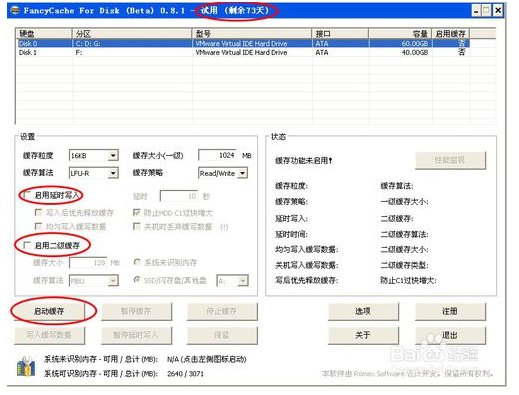Click the 性能监视 button
The width and height of the screenshot is (519, 395).
click(x=450, y=160)
